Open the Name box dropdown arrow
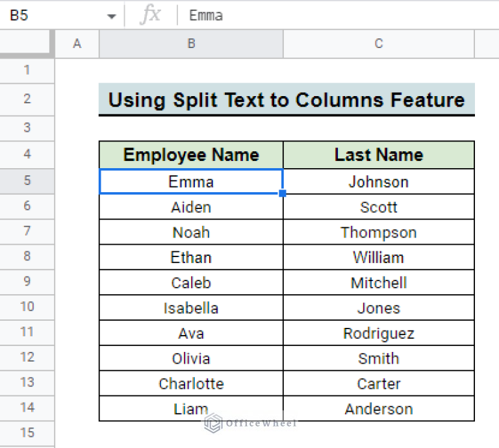 (111, 16)
